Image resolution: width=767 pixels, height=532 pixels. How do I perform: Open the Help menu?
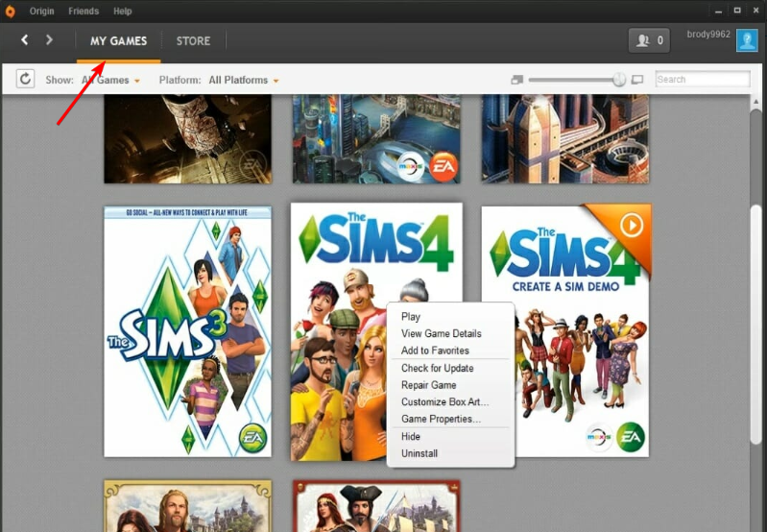[x=122, y=11]
